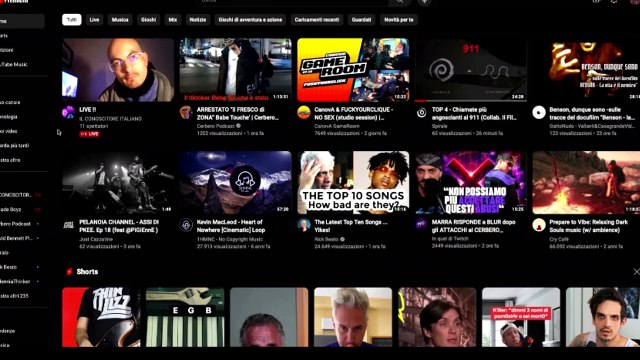Open IL CONOSCITORE ITALIANO channel avatar
Screen dimensions: 640x360
pos(69,112)
